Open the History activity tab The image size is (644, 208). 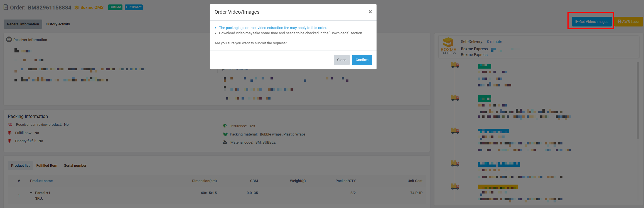(x=58, y=24)
